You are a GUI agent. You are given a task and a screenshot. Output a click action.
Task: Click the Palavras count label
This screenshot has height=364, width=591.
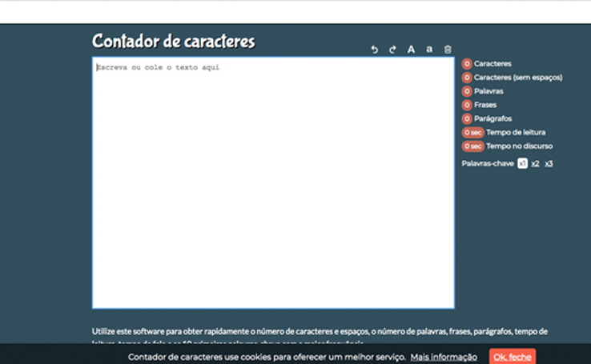(488, 91)
